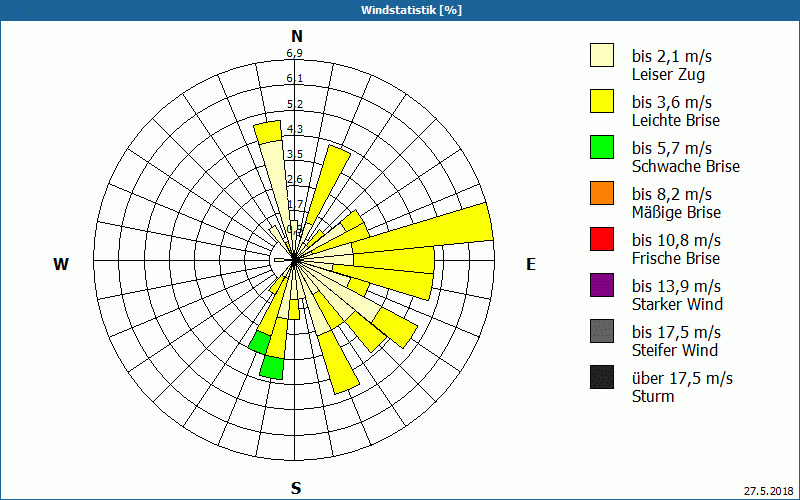Click the 'Sturm' legend label

click(653, 396)
